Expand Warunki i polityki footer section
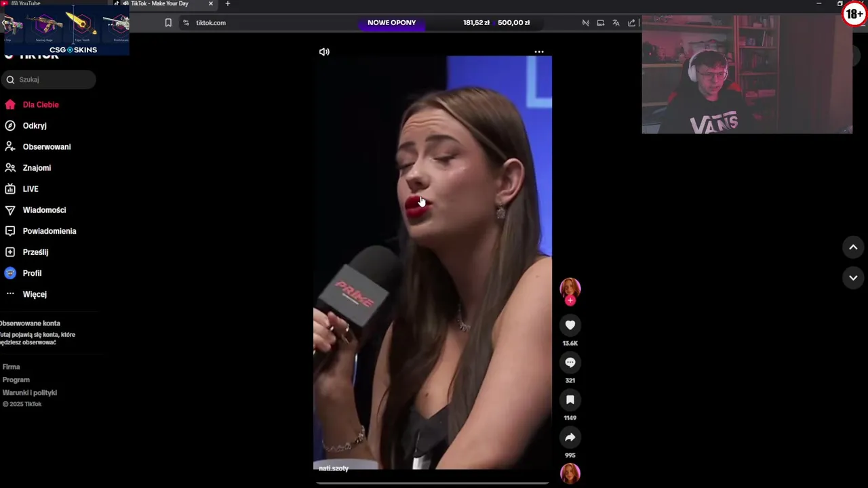The image size is (868, 488). tap(29, 392)
